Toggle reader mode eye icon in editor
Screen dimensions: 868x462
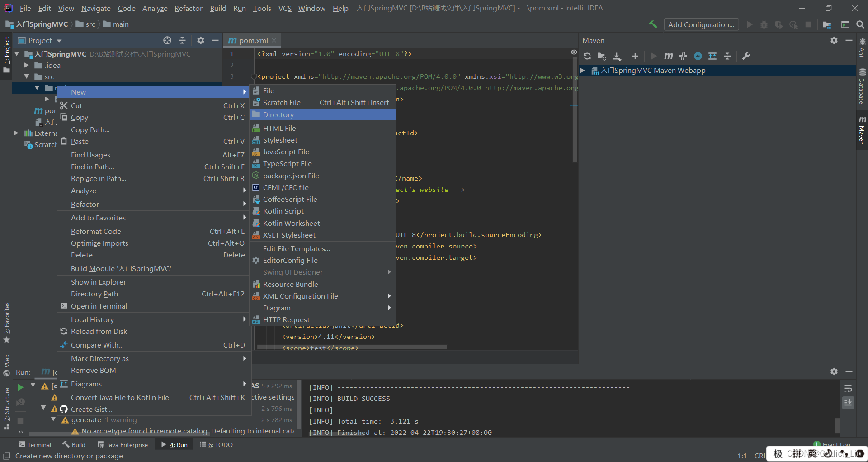pyautogui.click(x=574, y=52)
